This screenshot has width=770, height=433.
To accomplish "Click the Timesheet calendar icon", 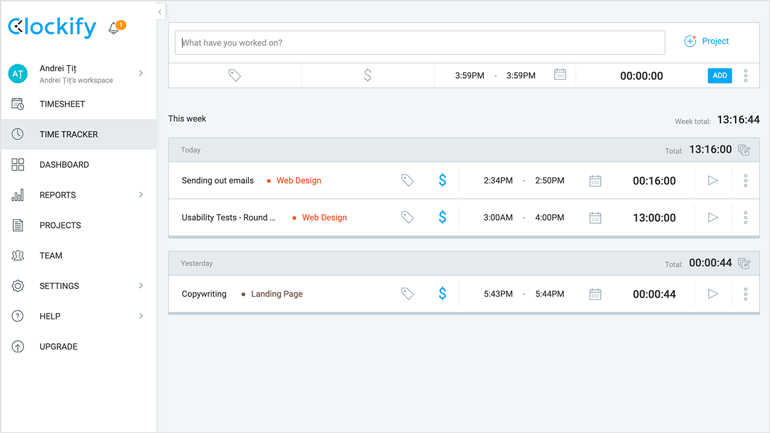I will tap(18, 104).
